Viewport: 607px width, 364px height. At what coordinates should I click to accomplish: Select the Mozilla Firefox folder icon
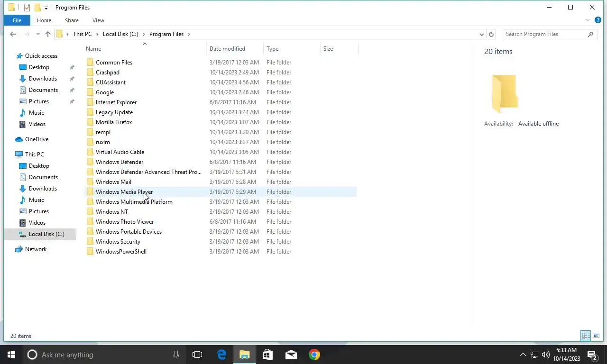click(90, 122)
